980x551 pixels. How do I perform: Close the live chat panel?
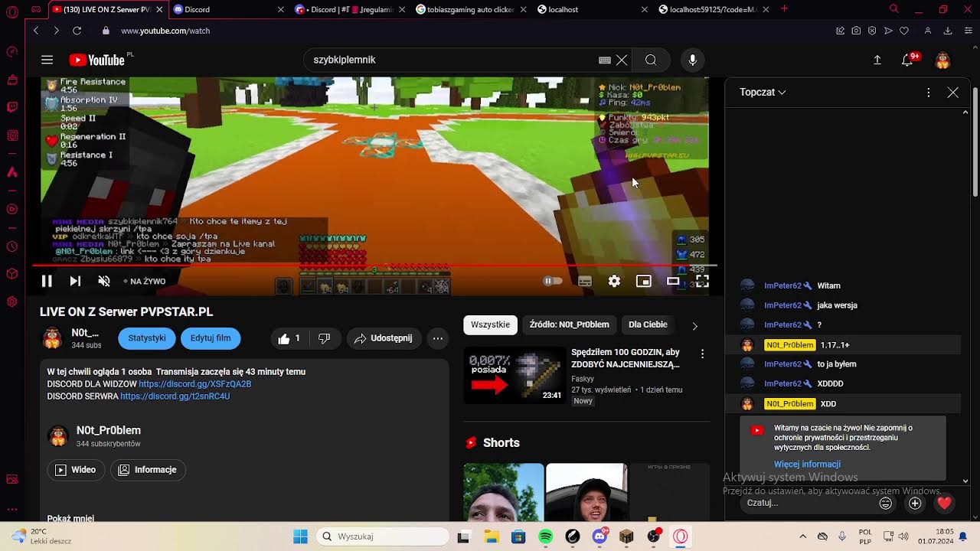tap(952, 92)
